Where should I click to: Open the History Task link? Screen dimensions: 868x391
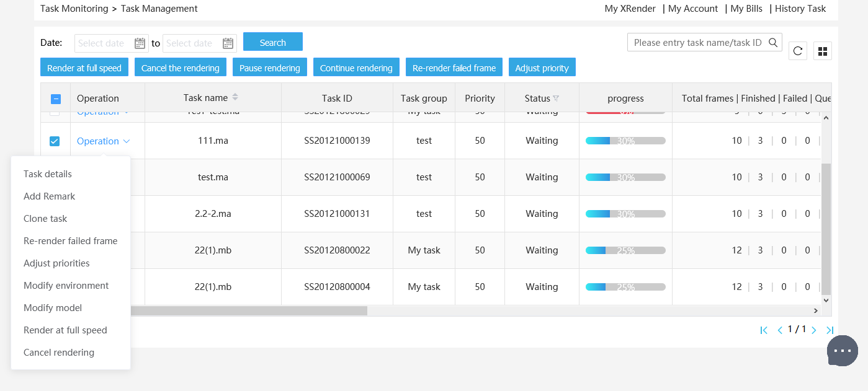coord(800,9)
